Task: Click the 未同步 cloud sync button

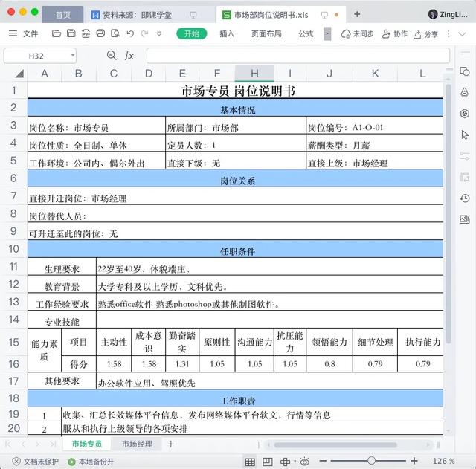Action: pyautogui.click(x=357, y=34)
